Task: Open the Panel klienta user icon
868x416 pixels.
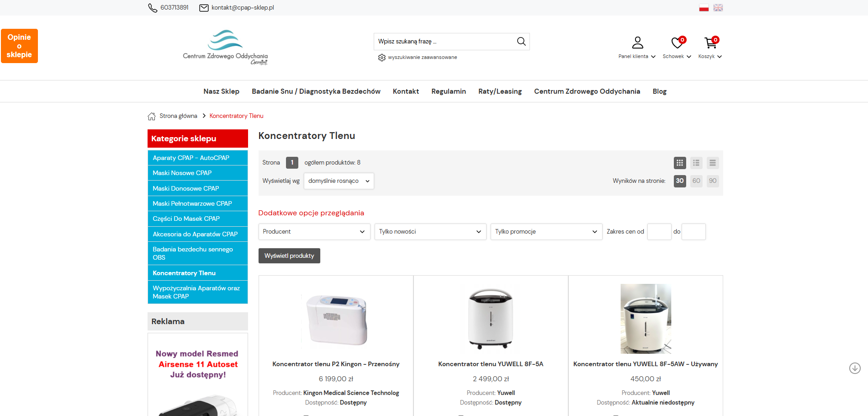Action: click(637, 43)
